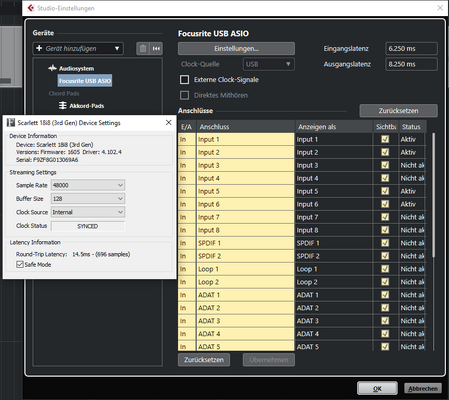The width and height of the screenshot is (449, 400).
Task: Close the Scarlett 18i8 Device Settings window
Action: pyautogui.click(x=169, y=122)
